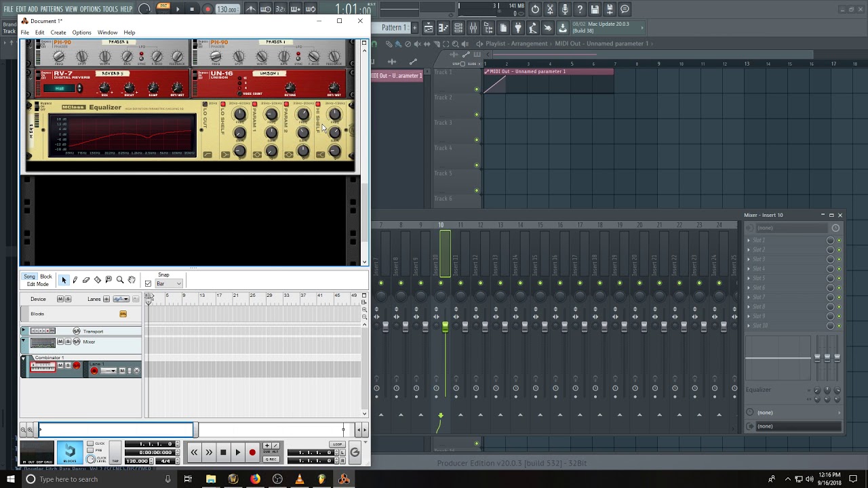Open the Pattern 1 selector in FL Studio

394,28
